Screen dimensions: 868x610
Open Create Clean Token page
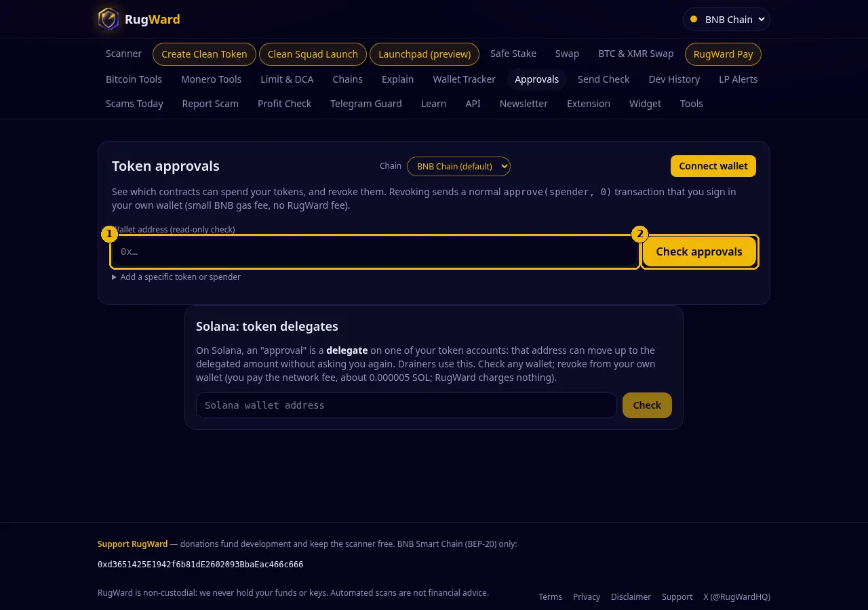[x=204, y=54]
